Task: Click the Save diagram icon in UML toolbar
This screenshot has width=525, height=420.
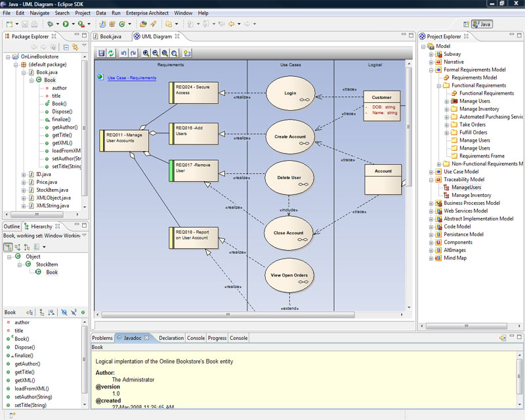Action: pos(101,53)
